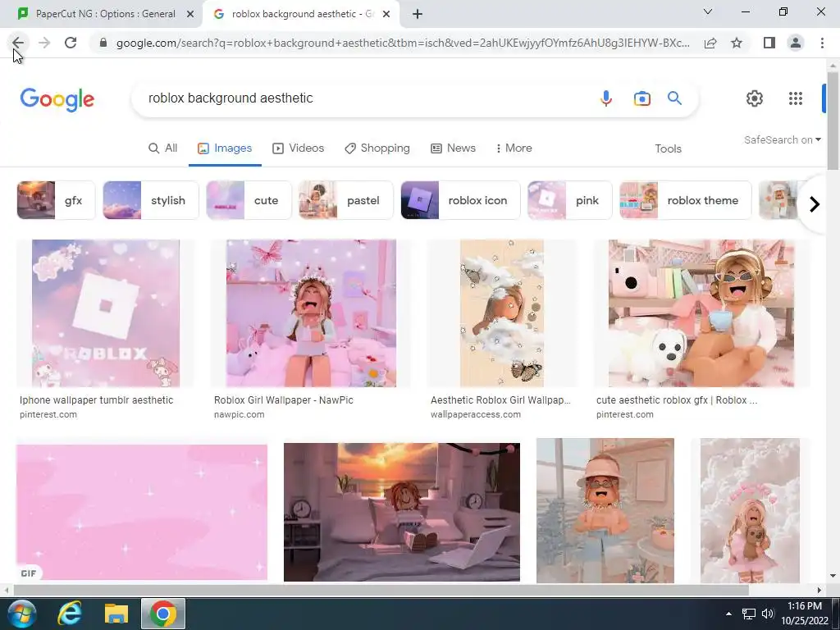Image resolution: width=840 pixels, height=630 pixels.
Task: Share this page via the share icon
Action: click(710, 43)
